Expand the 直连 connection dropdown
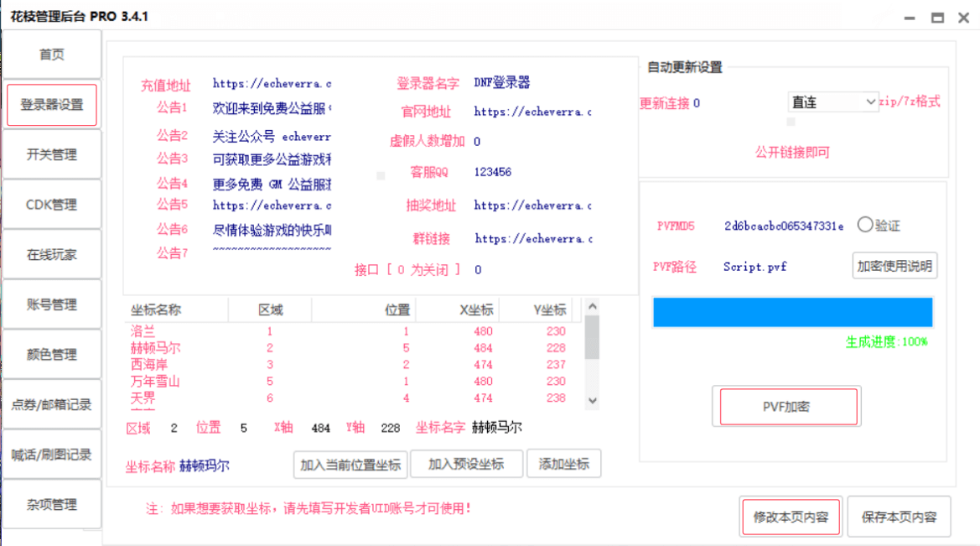 [833, 102]
